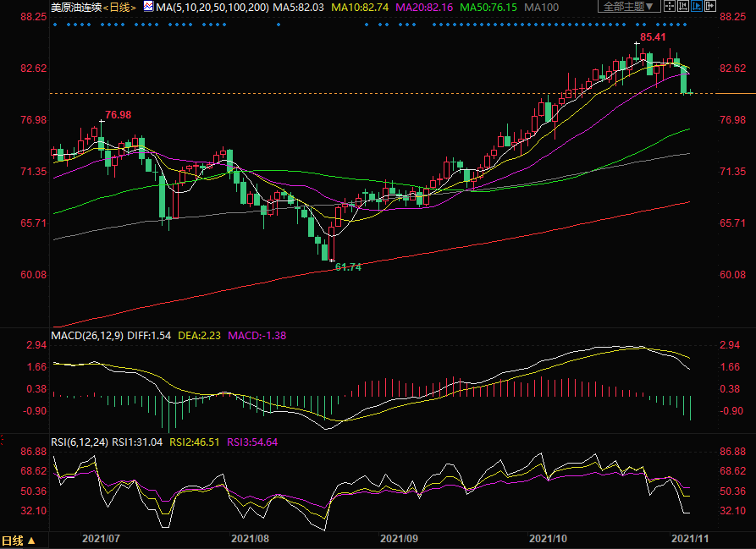The width and height of the screenshot is (756, 549).
Task: Click the small chart icon before MA parameters
Action: (x=148, y=7)
